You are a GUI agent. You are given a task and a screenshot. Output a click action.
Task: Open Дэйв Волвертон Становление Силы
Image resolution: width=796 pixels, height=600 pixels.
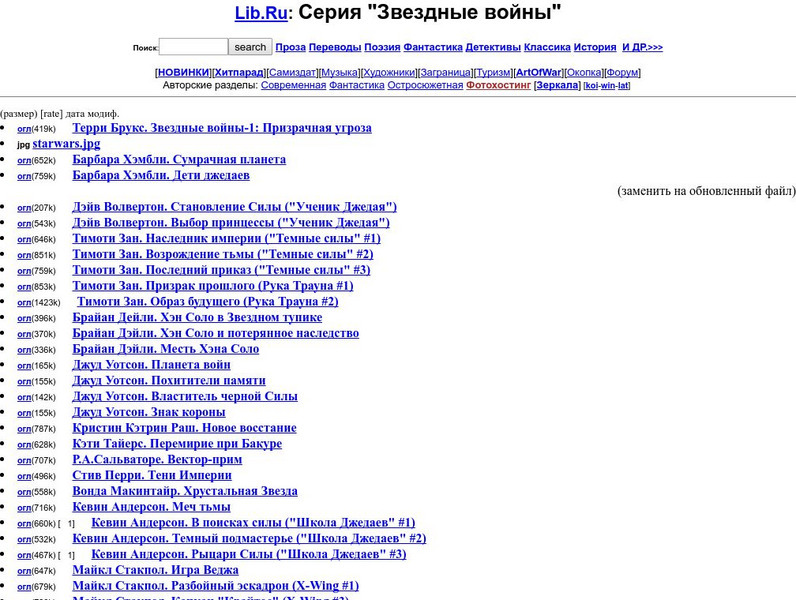235,207
